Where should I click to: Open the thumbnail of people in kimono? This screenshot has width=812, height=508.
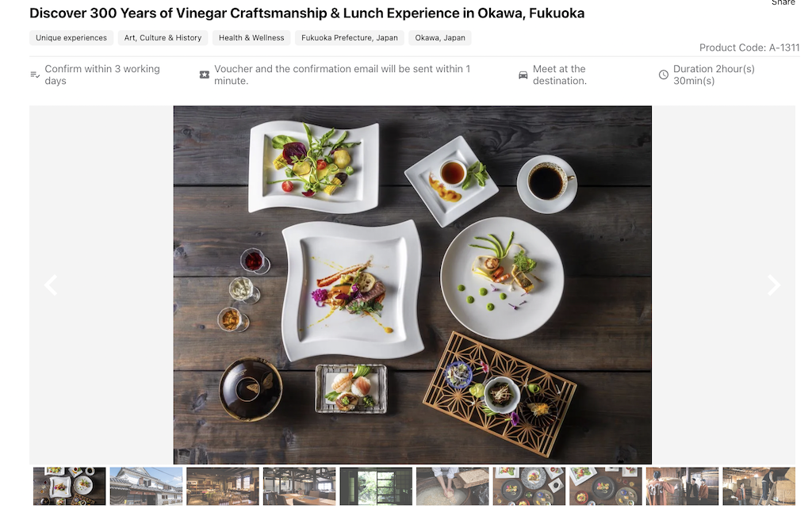pos(683,487)
